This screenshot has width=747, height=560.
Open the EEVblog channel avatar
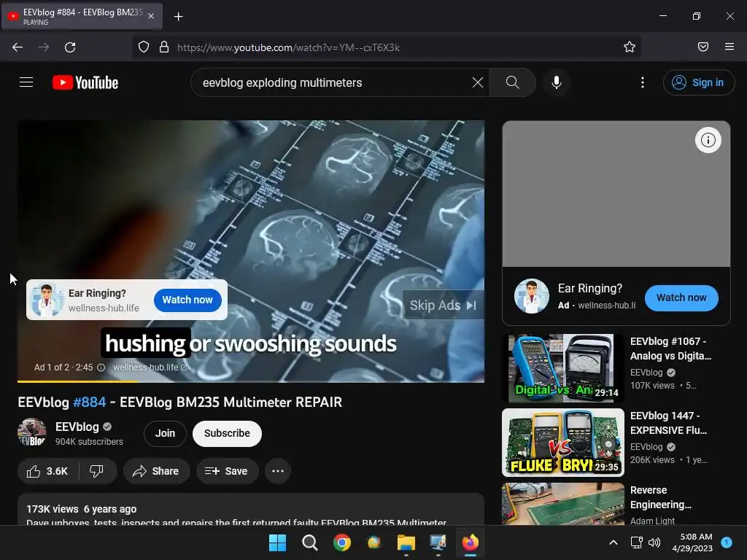tap(32, 432)
